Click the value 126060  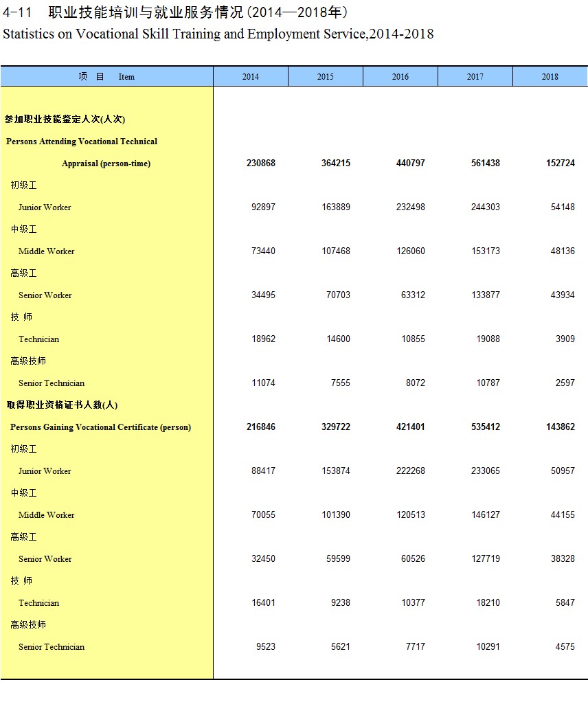tap(411, 251)
